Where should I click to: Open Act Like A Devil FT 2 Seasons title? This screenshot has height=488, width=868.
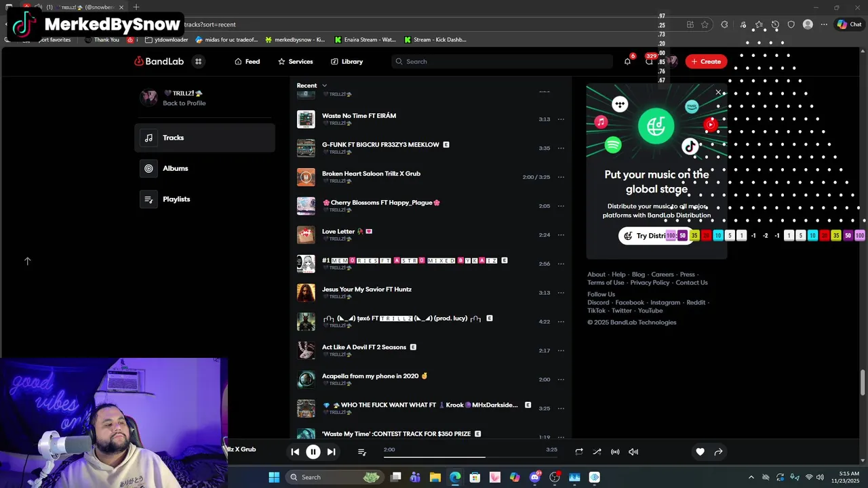364,347
